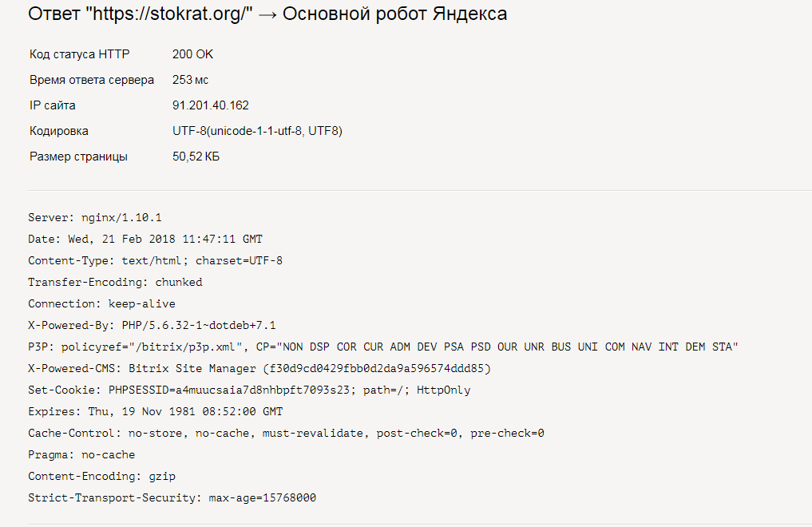Select the site IP 91.201.40.162
Image resolution: width=812 pixels, height=527 pixels.
(210, 105)
